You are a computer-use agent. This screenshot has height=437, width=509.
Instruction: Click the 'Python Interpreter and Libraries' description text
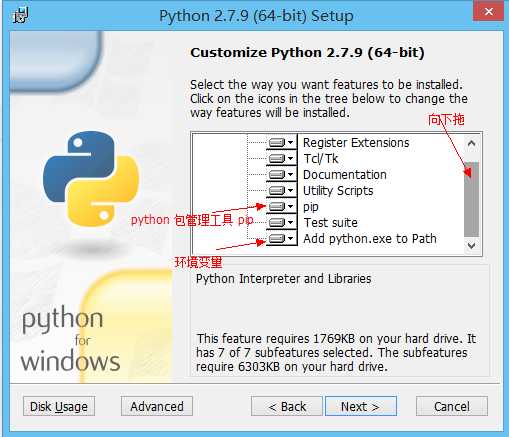(283, 279)
